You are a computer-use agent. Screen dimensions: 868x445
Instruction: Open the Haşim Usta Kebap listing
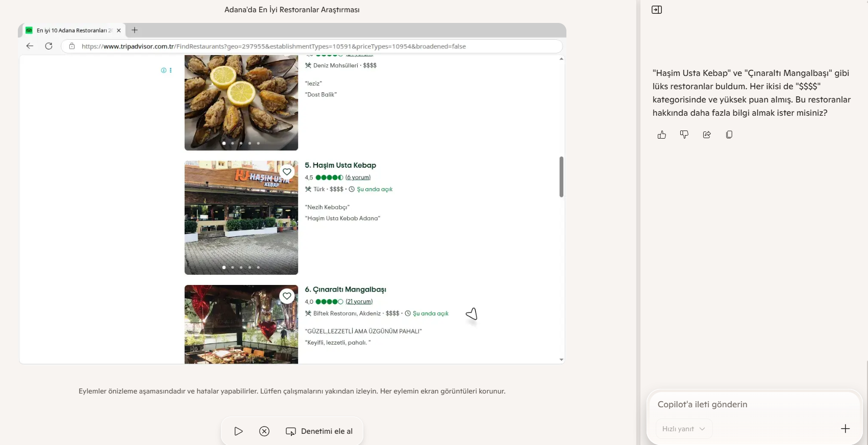[340, 165]
